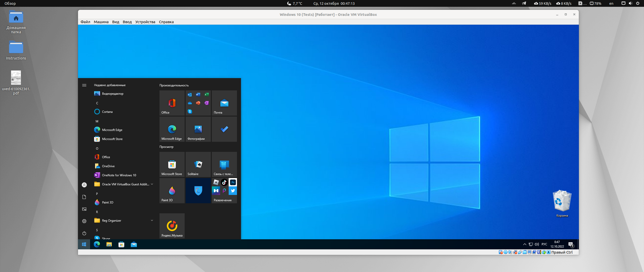Select the Домашняя папка desktop folder
Screen dimensions: 644x272
click(16, 22)
